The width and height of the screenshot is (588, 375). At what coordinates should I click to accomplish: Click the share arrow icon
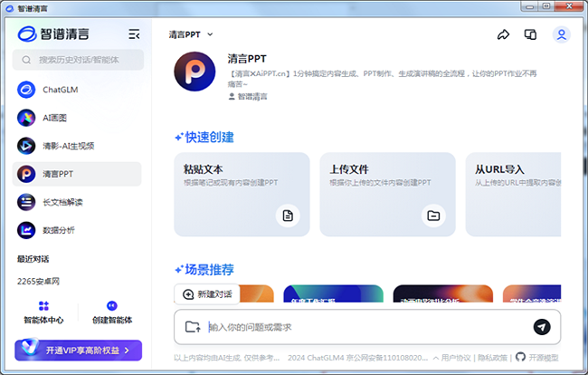504,35
